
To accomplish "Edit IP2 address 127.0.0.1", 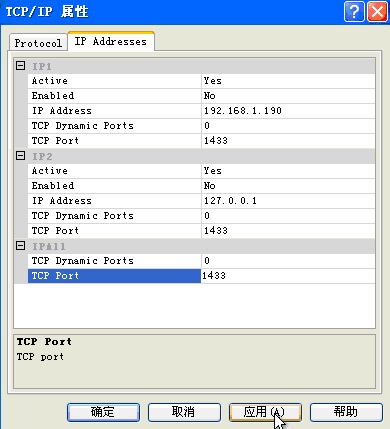I will click(288, 201).
